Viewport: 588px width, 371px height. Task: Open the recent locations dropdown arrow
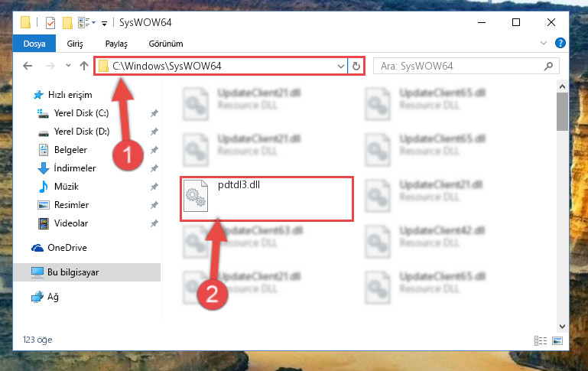(x=68, y=66)
